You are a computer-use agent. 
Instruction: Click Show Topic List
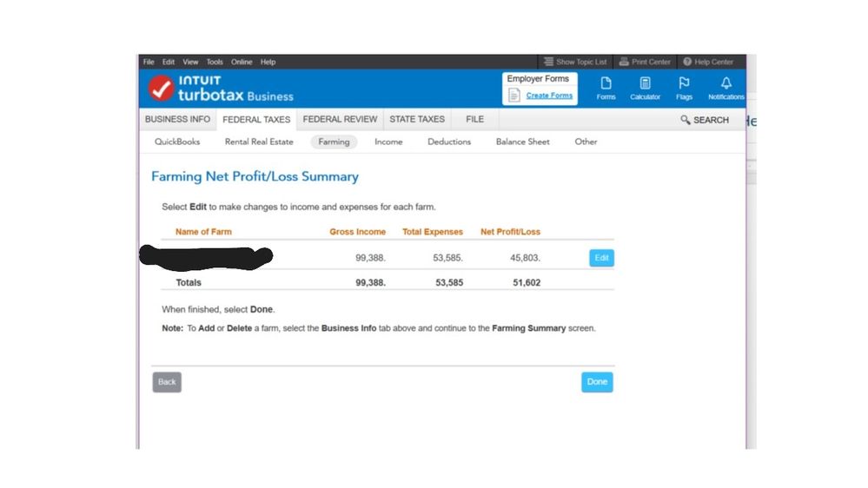[x=575, y=62]
